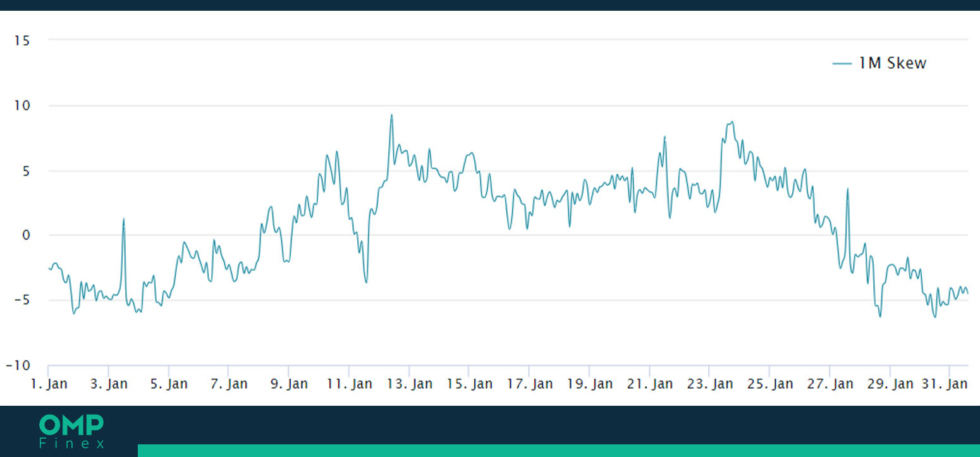Click the highest skew peak near 12 Jan
The width and height of the screenshot is (980, 457).
[x=391, y=115]
